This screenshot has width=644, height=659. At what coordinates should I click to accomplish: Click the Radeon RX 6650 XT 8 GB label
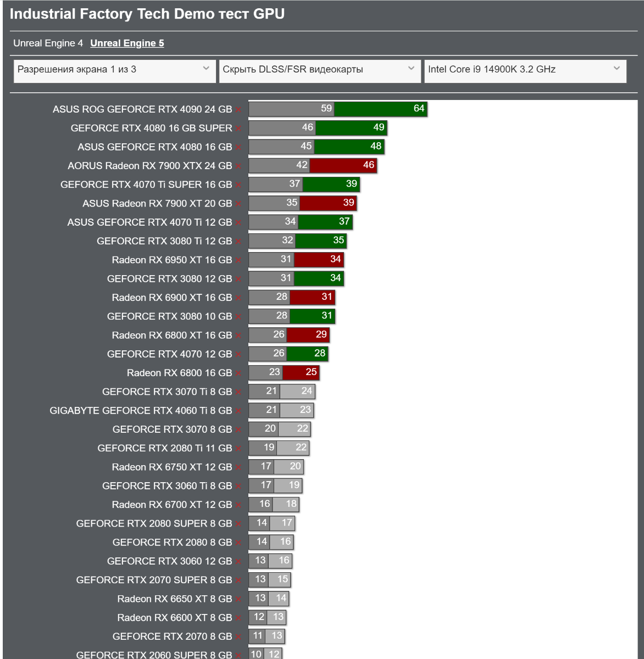175,599
